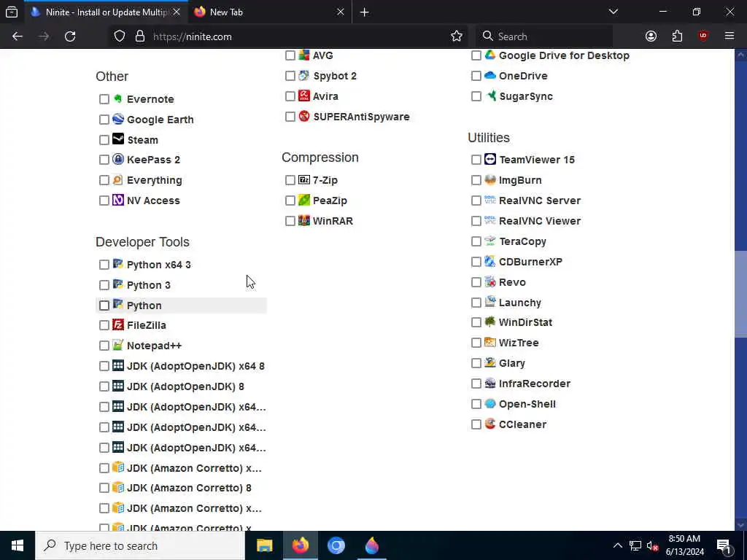The height and width of the screenshot is (560, 747).
Task: Tick the Spybot 2 checkbox
Action: point(290,76)
